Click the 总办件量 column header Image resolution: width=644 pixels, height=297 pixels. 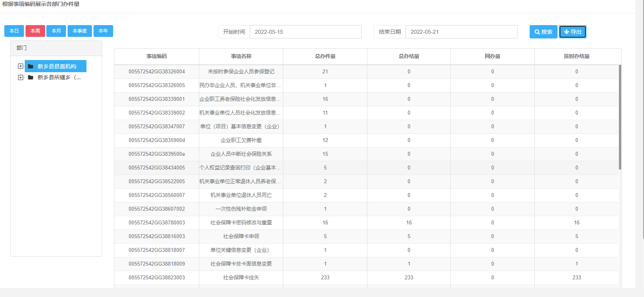click(x=325, y=56)
